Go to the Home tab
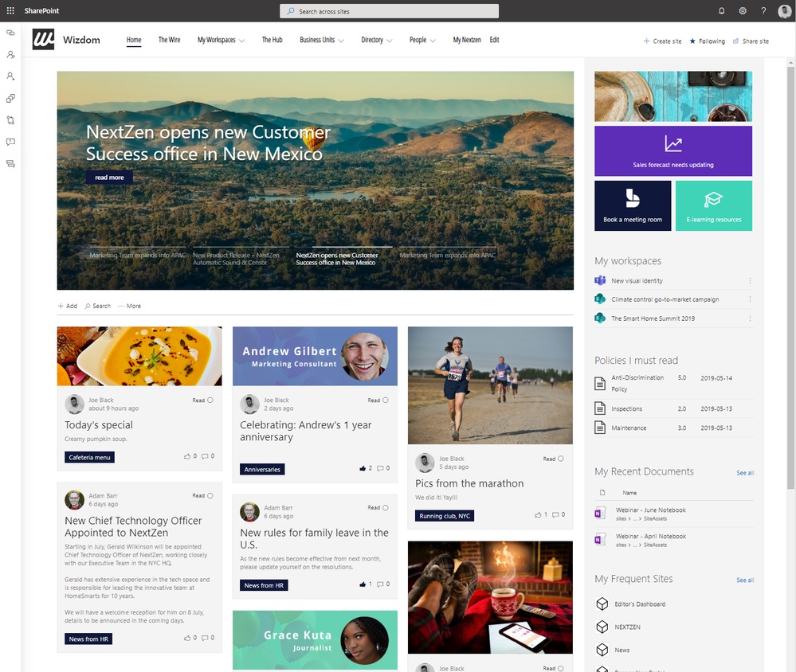This screenshot has height=672, width=796. tap(134, 40)
